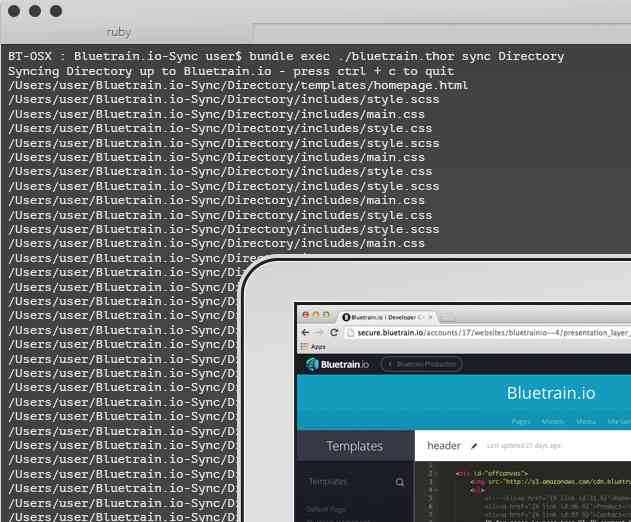Close the Bluetrain.io Developer browser tab
This screenshot has height=522, width=631.
tap(430, 317)
